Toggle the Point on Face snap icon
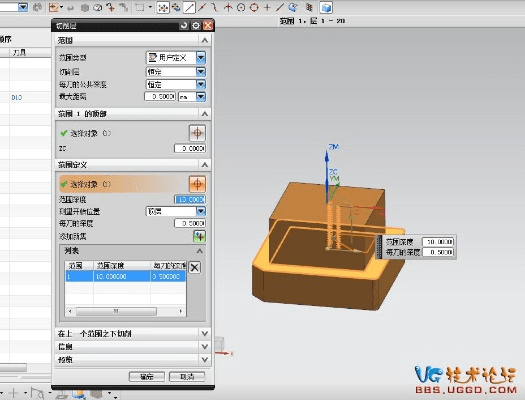Viewport: 525px width, 400px height. 293,8
